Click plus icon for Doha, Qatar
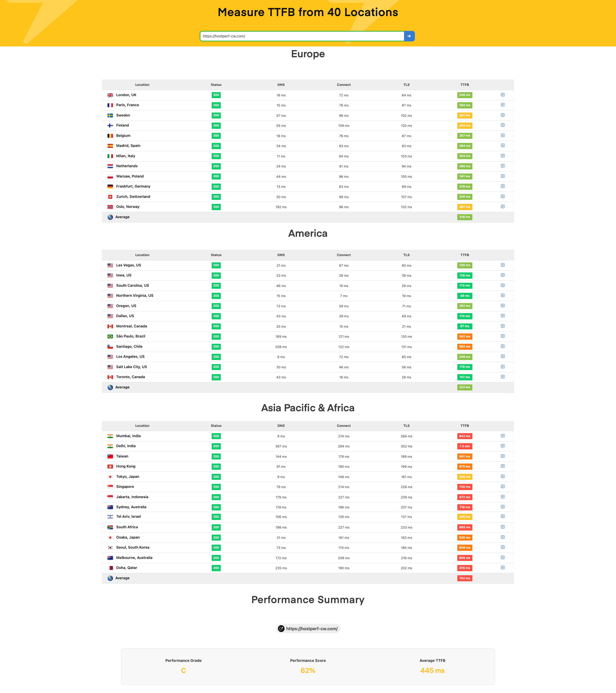Screen dimensions: 616x693 pos(502,567)
